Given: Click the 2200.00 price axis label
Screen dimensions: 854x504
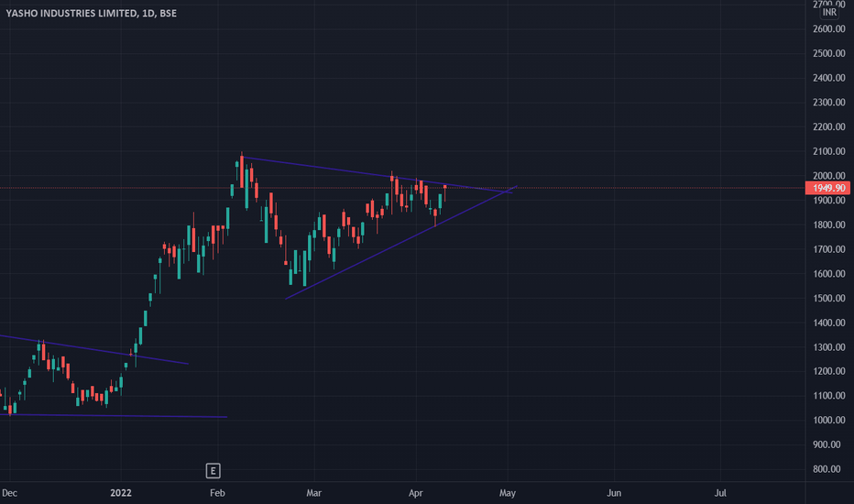Looking at the screenshot, I should pos(829,127).
